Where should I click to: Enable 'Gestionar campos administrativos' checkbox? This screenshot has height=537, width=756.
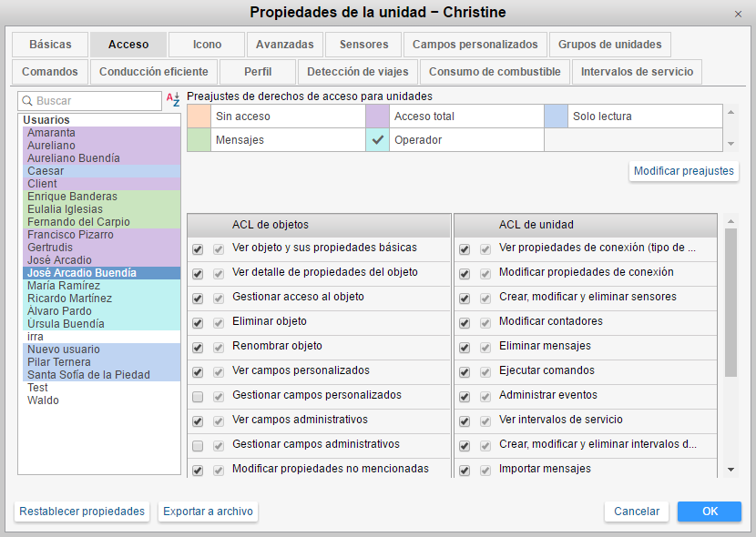[198, 445]
